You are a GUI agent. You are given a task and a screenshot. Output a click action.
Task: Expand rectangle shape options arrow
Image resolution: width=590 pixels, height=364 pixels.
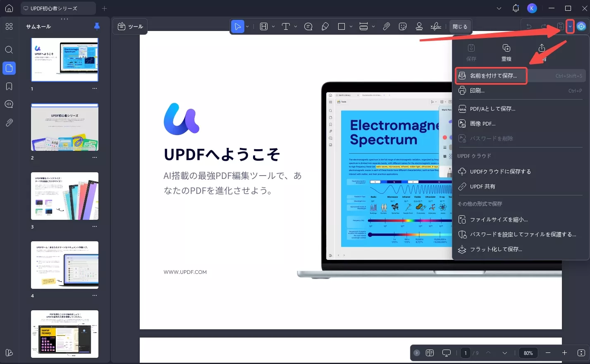351,26
